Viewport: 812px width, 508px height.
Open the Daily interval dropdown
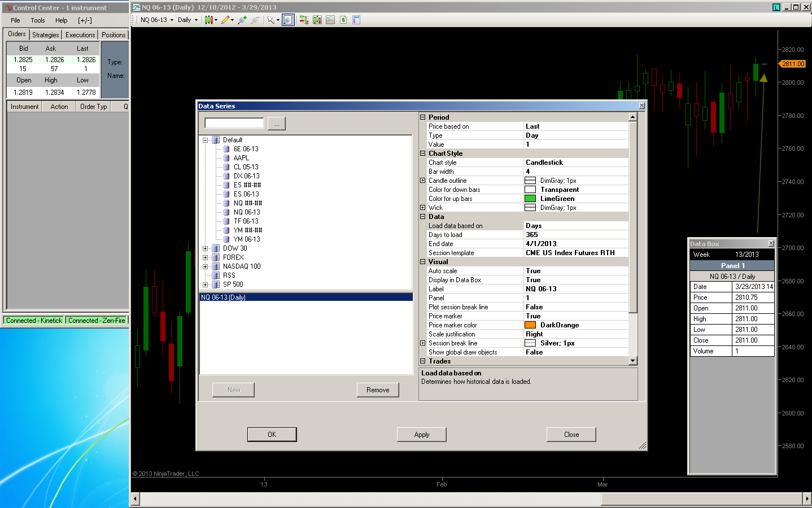coord(188,20)
